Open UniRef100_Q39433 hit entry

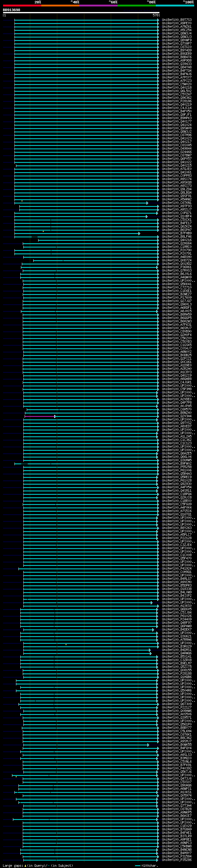point(177,64)
